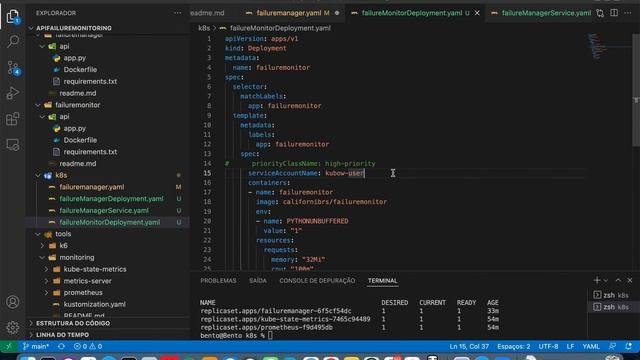This screenshot has height=360, width=640.
Task: Open Explorer more actions ellipsis
Action: click(177, 13)
